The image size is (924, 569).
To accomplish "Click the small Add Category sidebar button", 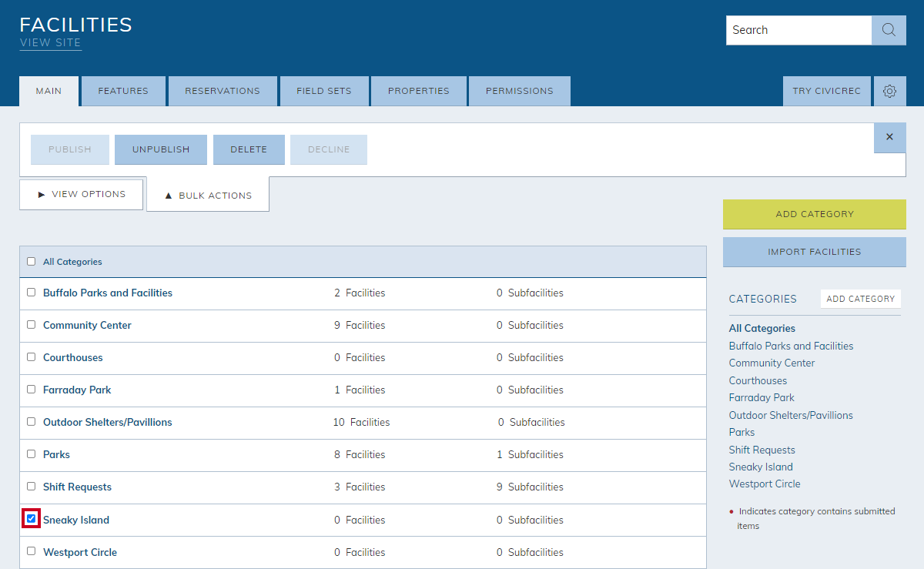I will [x=861, y=299].
